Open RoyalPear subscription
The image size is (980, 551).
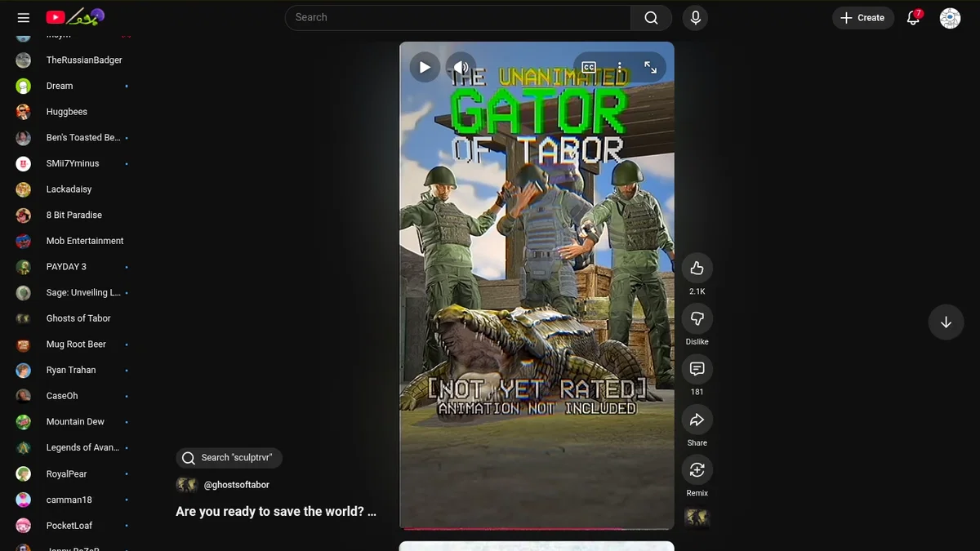[73, 474]
